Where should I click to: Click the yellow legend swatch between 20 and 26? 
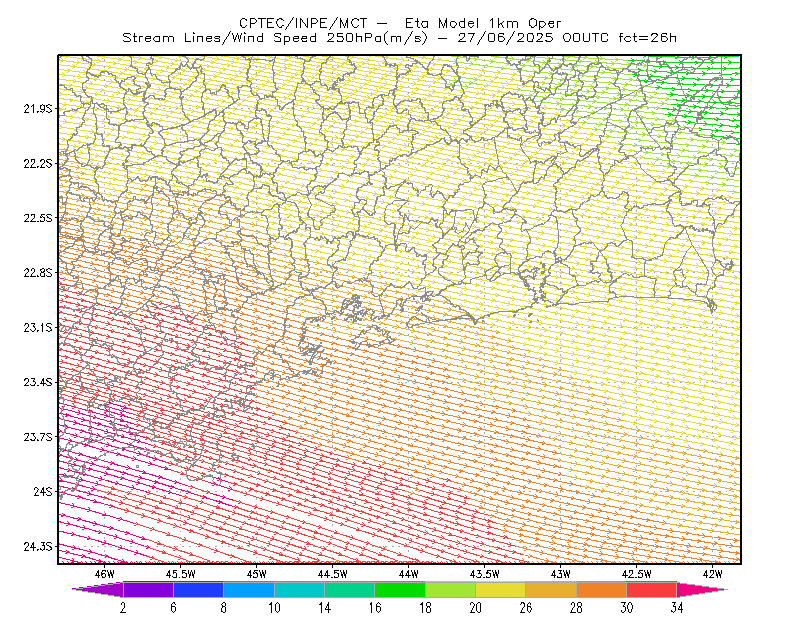(501, 589)
